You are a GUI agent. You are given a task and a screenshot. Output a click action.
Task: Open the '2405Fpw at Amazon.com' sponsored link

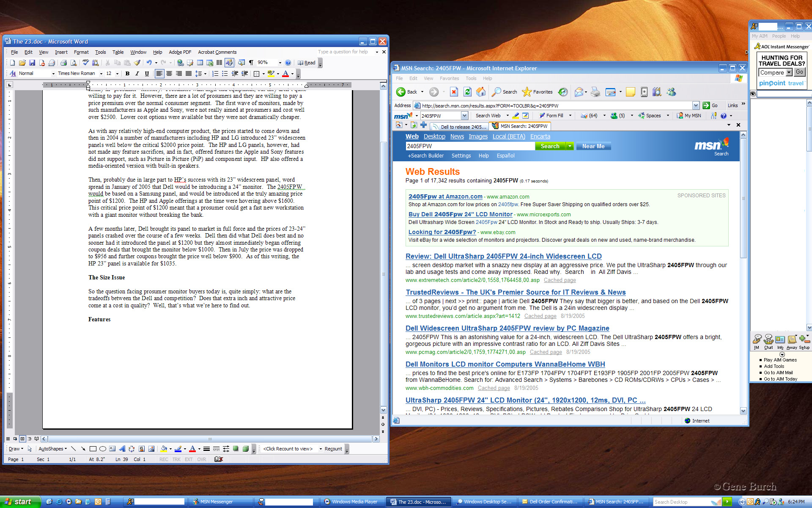pyautogui.click(x=445, y=196)
